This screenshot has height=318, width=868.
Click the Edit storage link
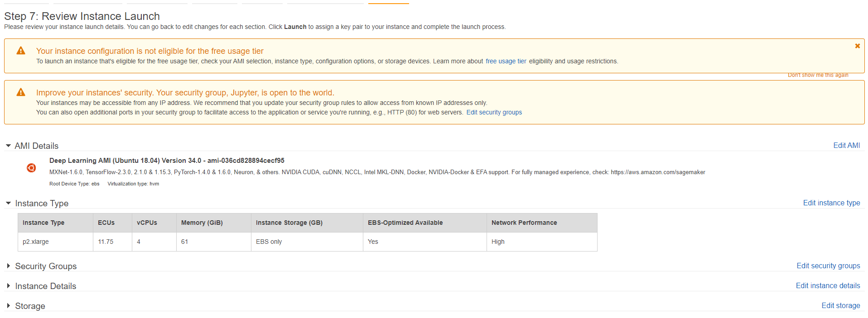840,305
